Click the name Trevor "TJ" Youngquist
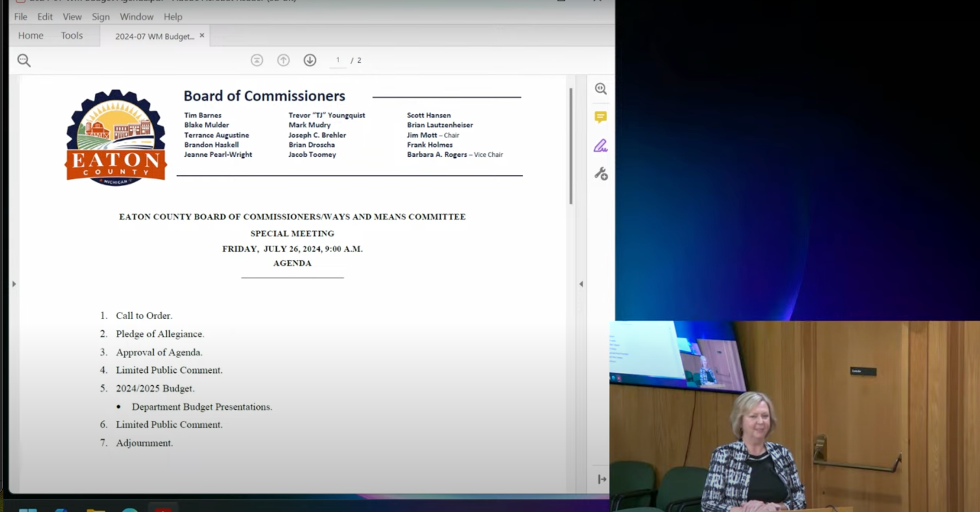980x512 pixels. click(x=326, y=115)
